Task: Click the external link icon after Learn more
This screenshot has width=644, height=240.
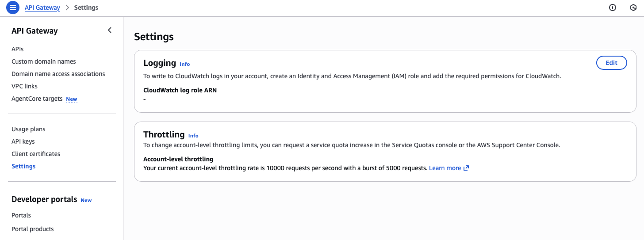Action: click(x=466, y=168)
